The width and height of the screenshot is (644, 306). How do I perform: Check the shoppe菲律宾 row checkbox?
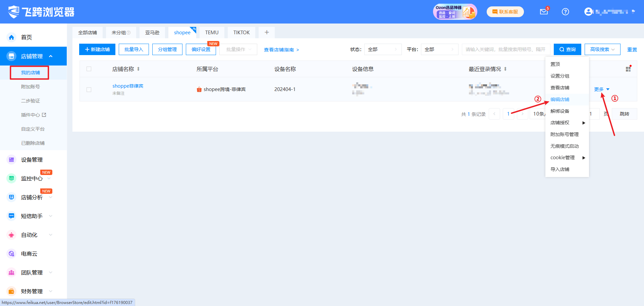point(89,89)
